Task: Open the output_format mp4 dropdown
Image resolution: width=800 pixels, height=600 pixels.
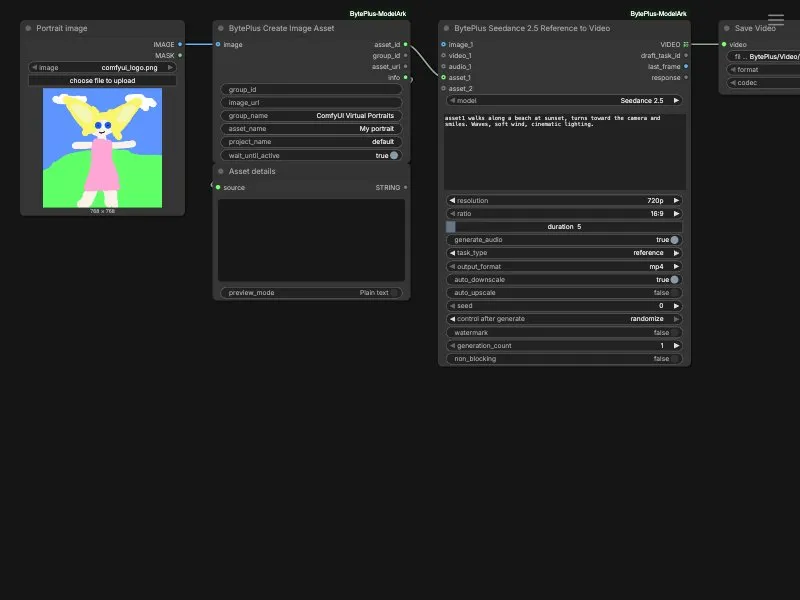Action: pyautogui.click(x=564, y=266)
